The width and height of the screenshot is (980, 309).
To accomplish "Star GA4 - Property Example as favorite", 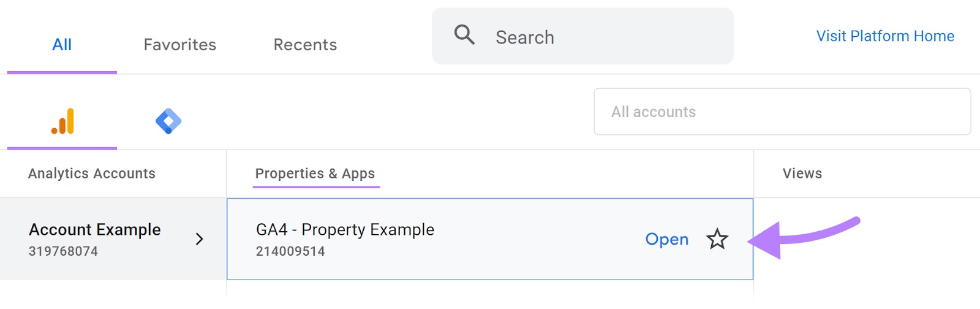I will (x=717, y=239).
